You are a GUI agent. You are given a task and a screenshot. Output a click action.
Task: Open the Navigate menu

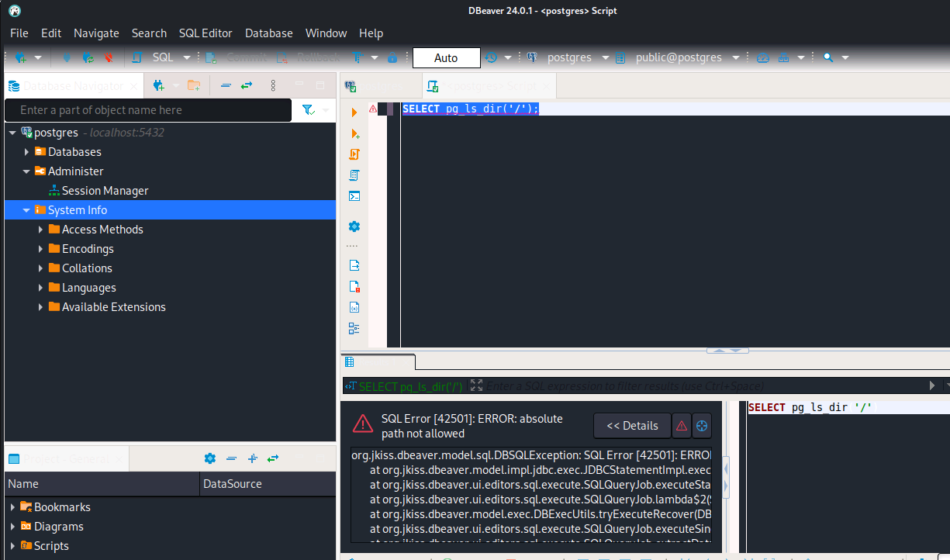(96, 33)
